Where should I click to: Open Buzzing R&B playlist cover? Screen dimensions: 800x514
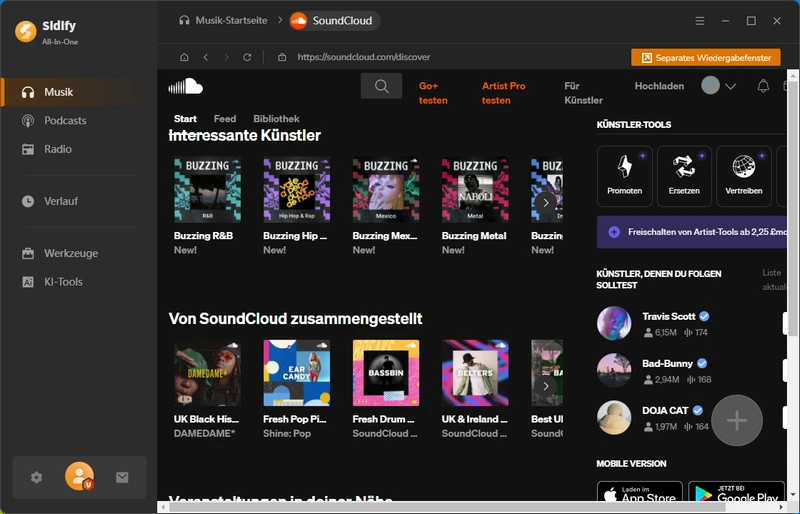point(207,190)
